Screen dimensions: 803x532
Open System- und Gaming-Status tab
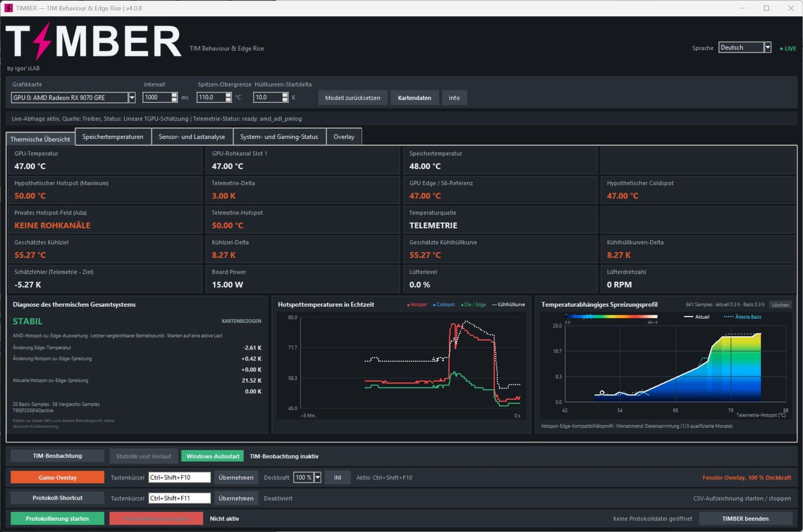tap(279, 137)
